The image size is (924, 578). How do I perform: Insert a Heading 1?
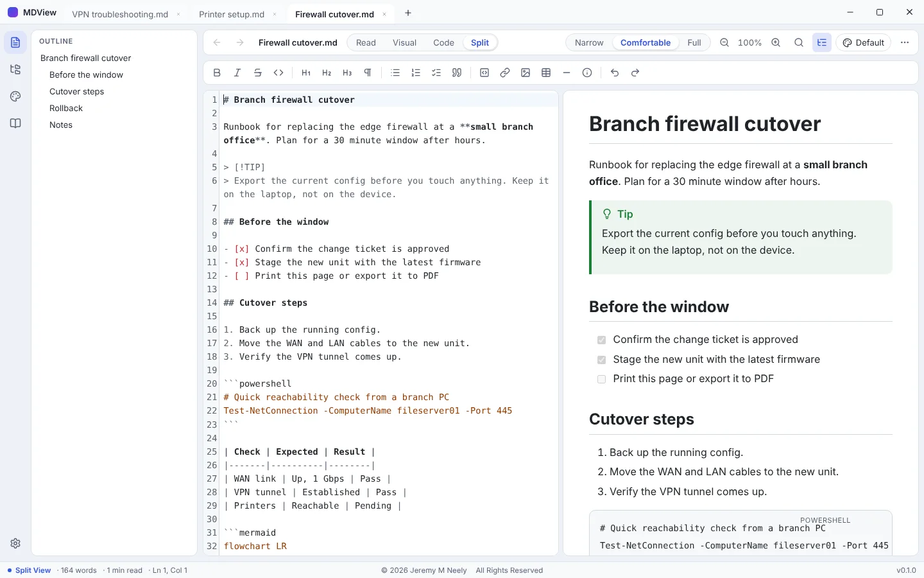306,73
